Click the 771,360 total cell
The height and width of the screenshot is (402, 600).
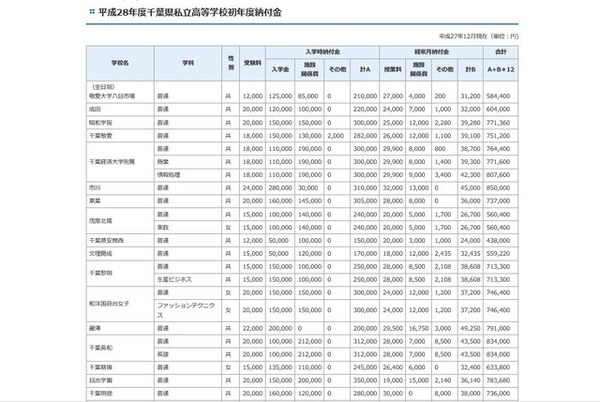501,123
